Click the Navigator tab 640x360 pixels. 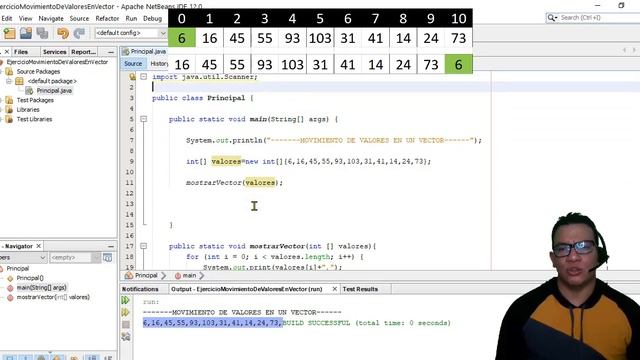[x=19, y=246]
